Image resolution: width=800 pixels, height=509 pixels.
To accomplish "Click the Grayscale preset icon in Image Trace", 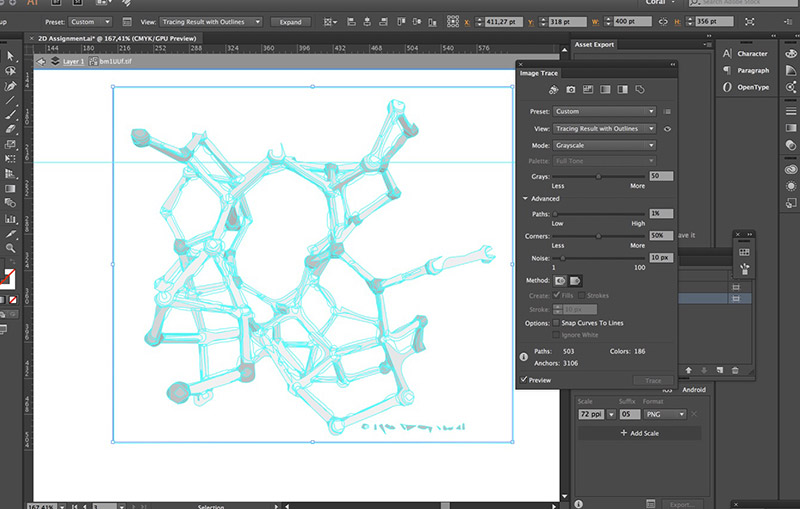I will tap(605, 90).
